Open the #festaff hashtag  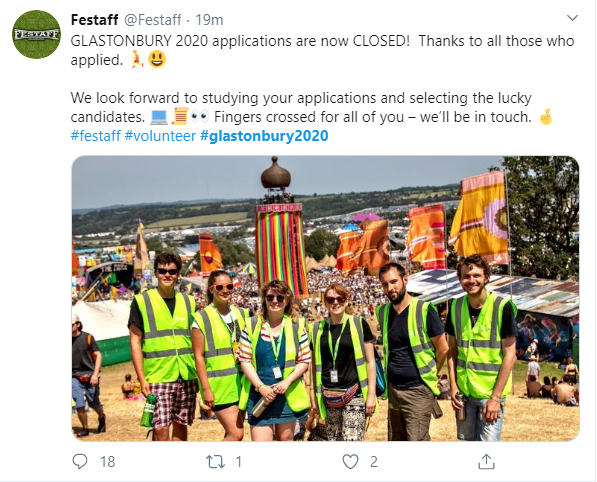pyautogui.click(x=96, y=136)
